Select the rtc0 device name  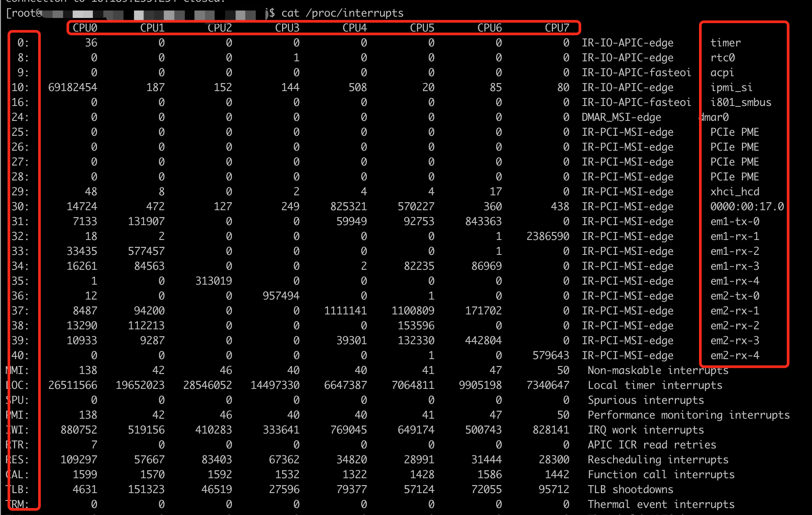tap(723, 57)
